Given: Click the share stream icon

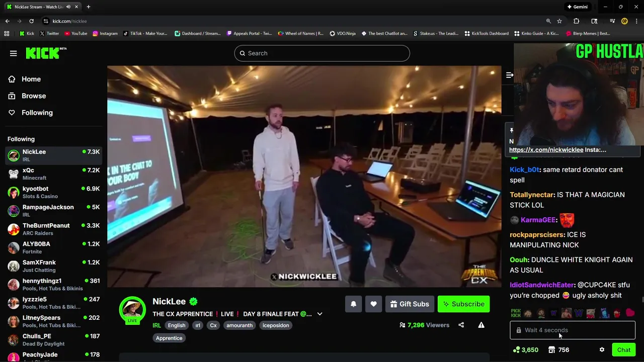Looking at the screenshot, I should pos(461,325).
